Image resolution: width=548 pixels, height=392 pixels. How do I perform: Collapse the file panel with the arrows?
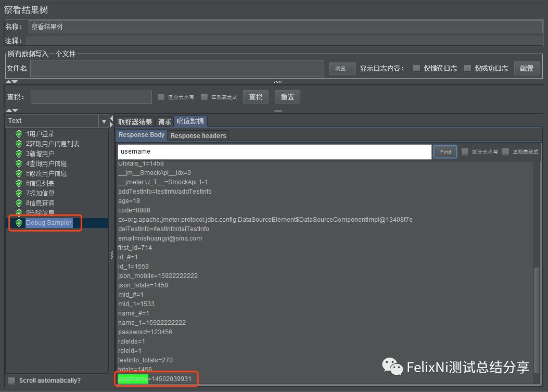click(11, 82)
